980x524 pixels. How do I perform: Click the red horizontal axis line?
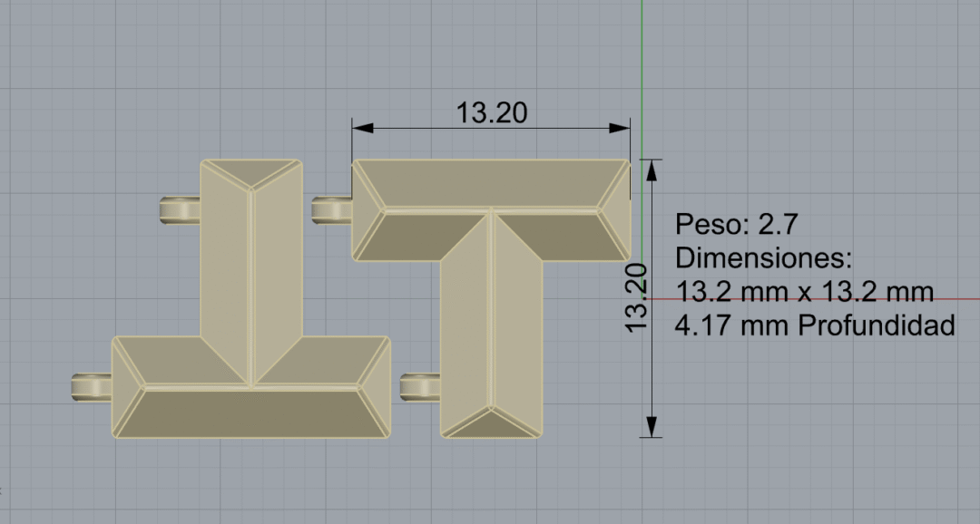pyautogui.click(x=962, y=298)
